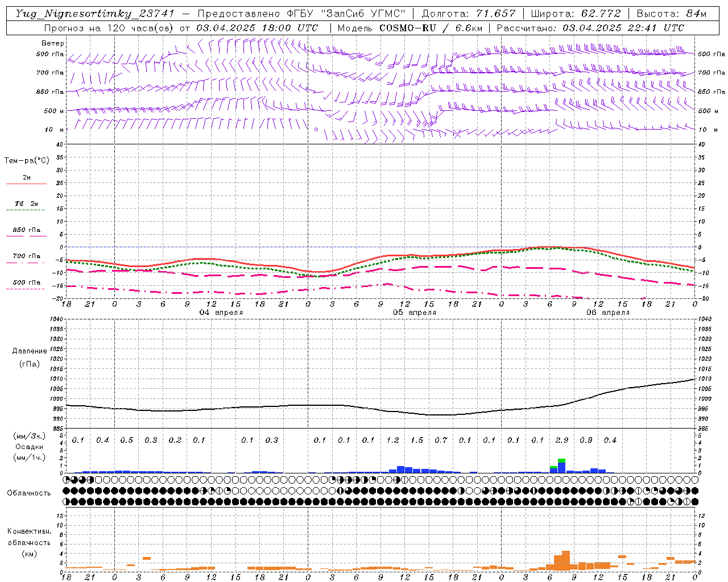Click the forecast start text 03.04.2025 18:00 UTC
728x582 pixels.
click(x=257, y=28)
